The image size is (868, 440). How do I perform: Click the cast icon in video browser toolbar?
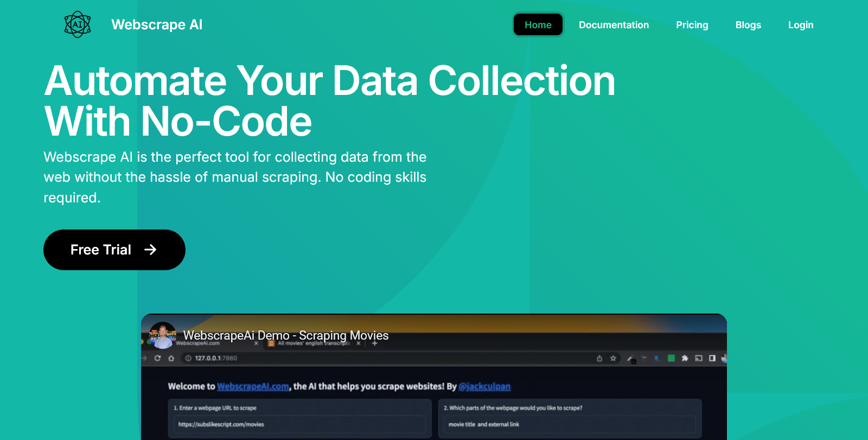[699, 358]
